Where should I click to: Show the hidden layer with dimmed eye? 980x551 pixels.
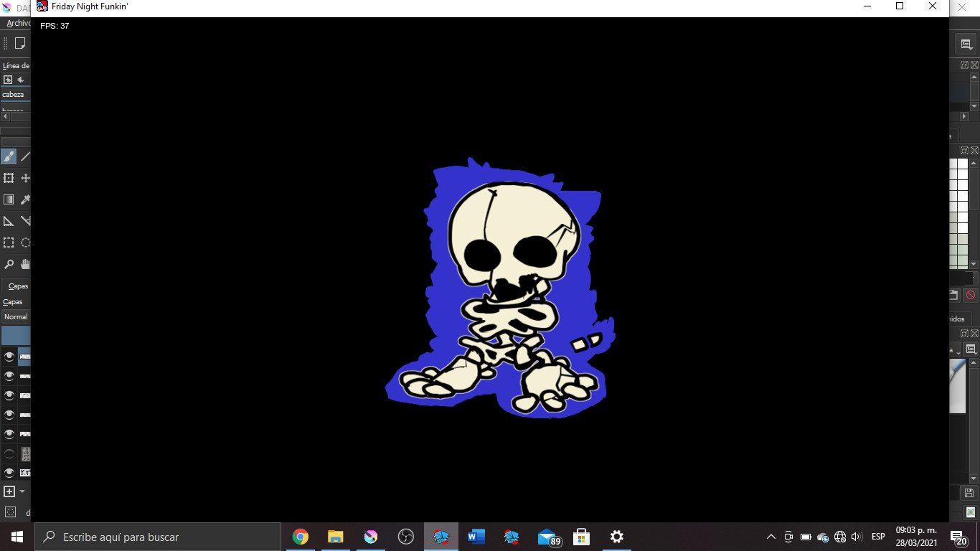[x=9, y=453]
